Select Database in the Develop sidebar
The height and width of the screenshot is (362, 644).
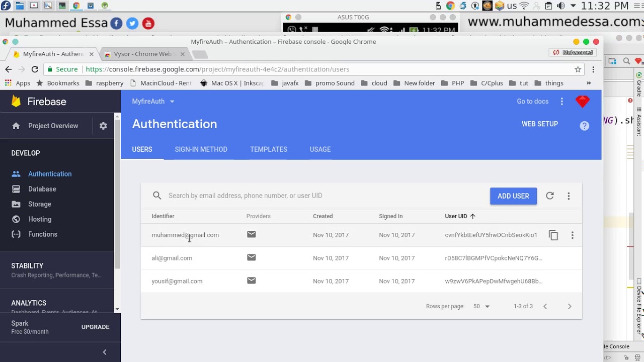pos(42,189)
